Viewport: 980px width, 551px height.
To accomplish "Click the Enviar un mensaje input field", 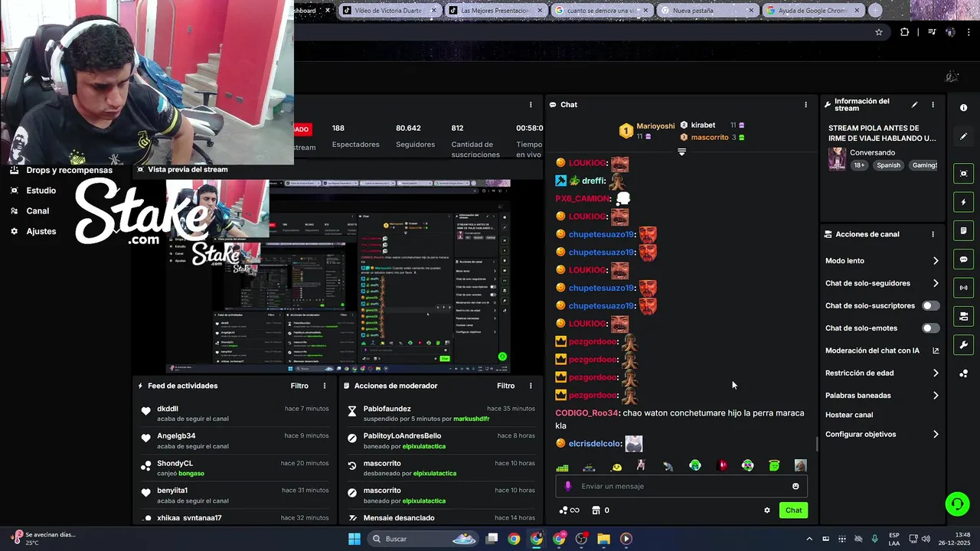I will (x=681, y=486).
